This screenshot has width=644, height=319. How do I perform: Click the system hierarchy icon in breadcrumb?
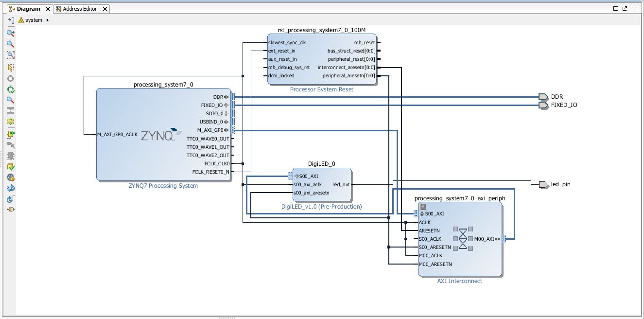click(21, 20)
